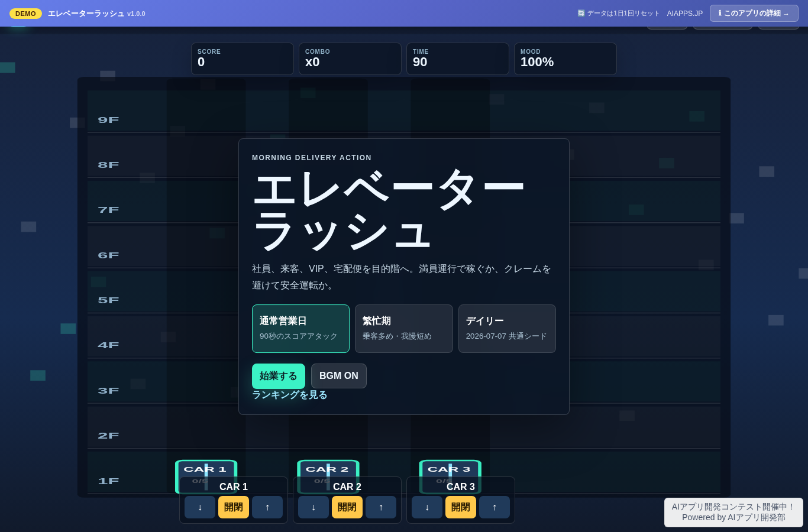808x532 pixels.
Task: Toggle CAR 1 doors with 開閉 button
Action: [x=234, y=507]
